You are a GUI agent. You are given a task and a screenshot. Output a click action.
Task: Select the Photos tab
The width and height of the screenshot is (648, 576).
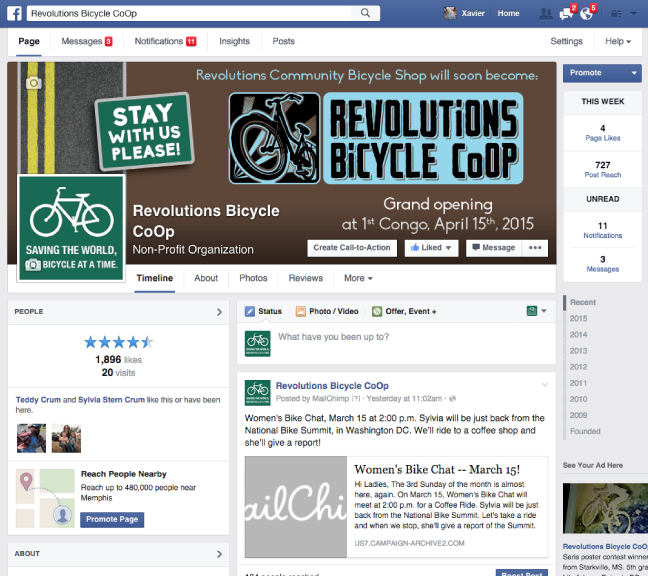(x=253, y=278)
